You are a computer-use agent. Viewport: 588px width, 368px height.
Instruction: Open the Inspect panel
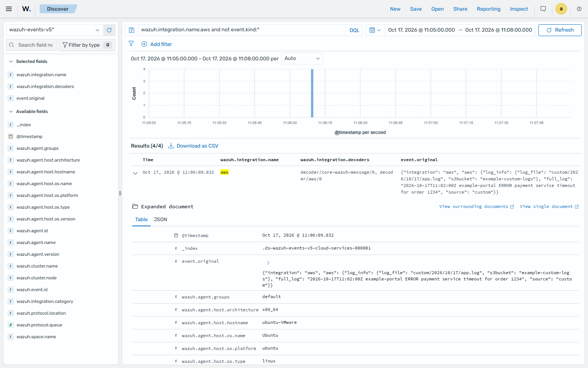tap(519, 9)
